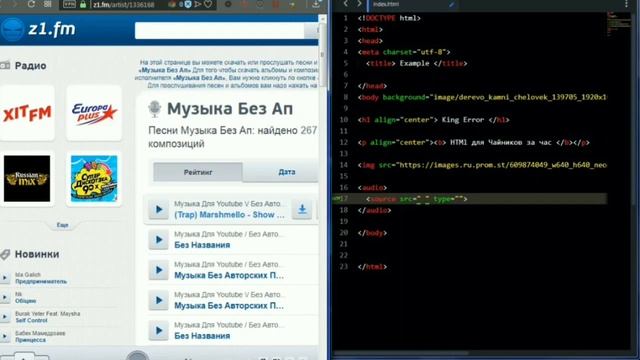Click line number 17 in editor gutter
Image resolution: width=640 pixels, height=360 pixels.
[344, 199]
